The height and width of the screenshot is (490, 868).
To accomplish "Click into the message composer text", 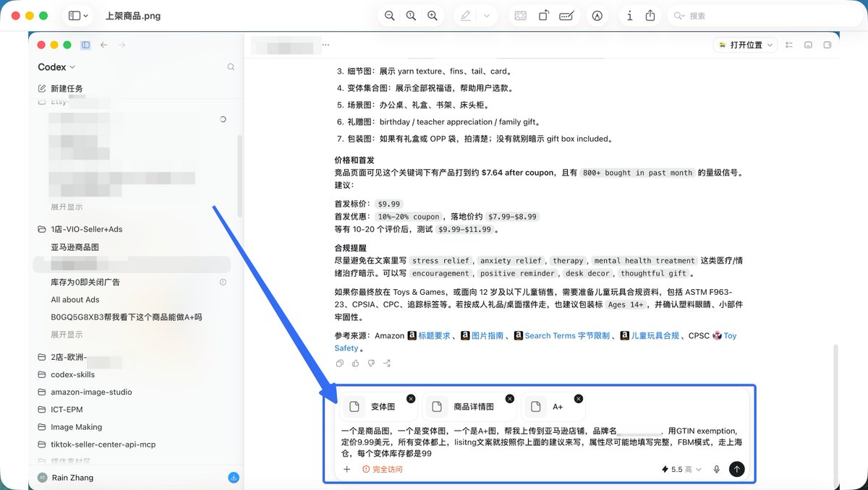I will click(541, 442).
